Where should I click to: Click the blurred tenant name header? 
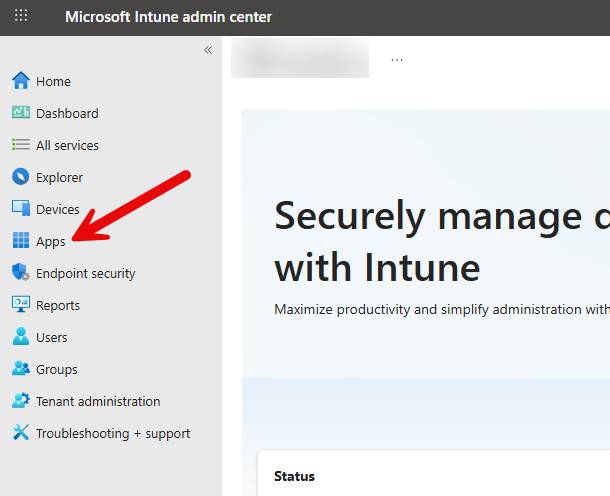click(300, 58)
